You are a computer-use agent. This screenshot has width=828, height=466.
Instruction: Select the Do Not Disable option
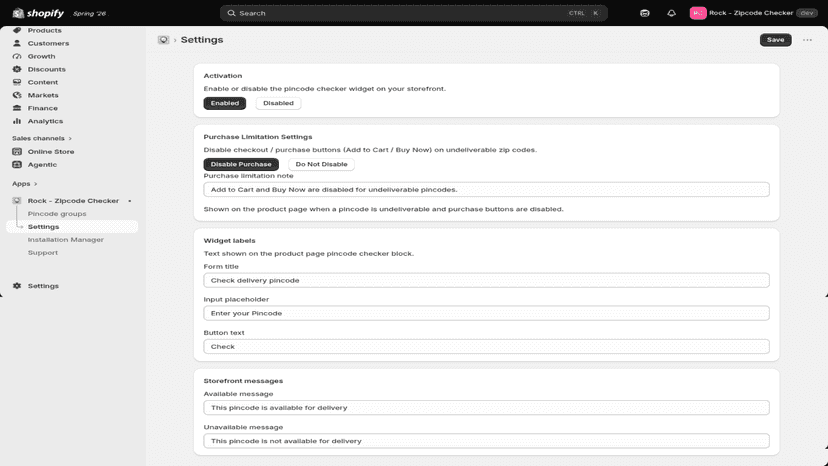tap(321, 164)
